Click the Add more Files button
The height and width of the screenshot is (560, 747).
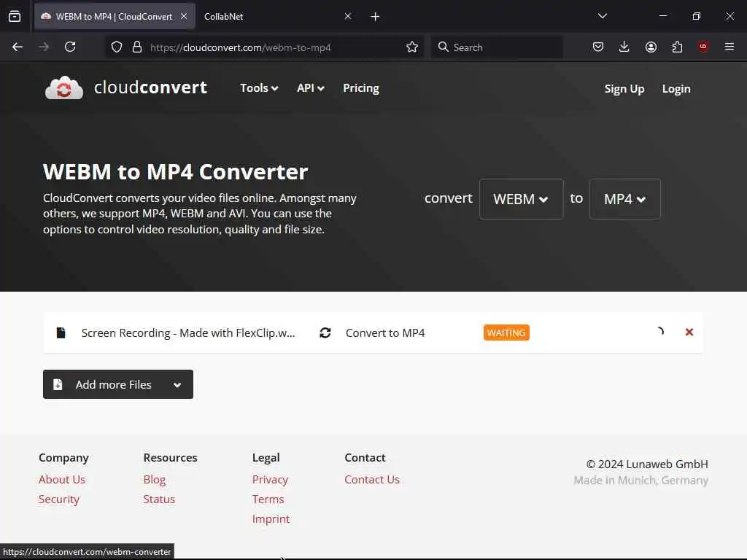(x=117, y=384)
